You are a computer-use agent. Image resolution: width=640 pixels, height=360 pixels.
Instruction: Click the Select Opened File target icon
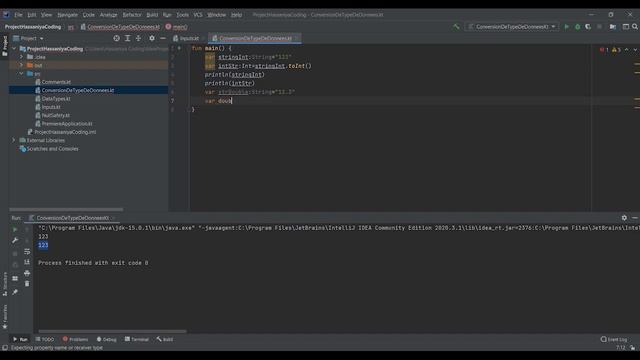click(117, 38)
